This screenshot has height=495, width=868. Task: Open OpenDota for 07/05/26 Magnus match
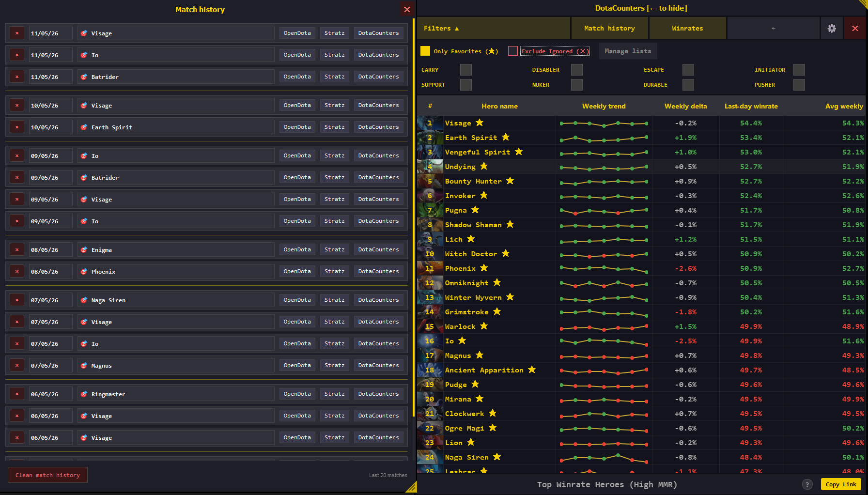(297, 365)
